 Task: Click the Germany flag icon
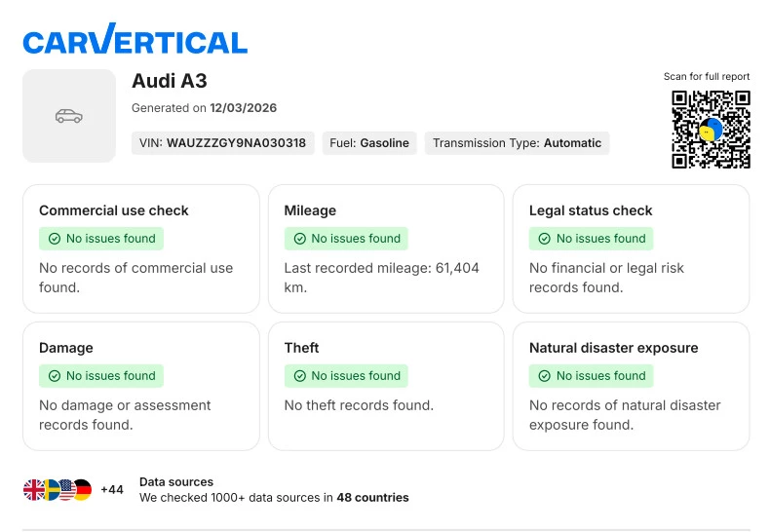click(x=81, y=490)
